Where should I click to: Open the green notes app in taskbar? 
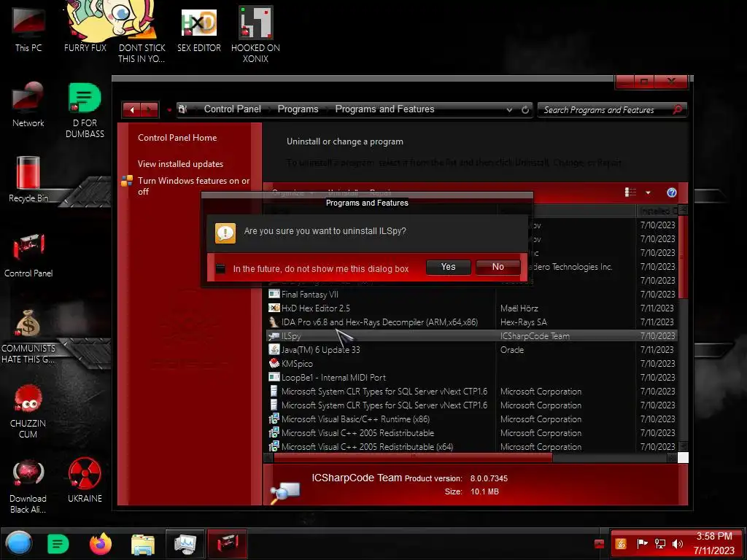click(58, 544)
